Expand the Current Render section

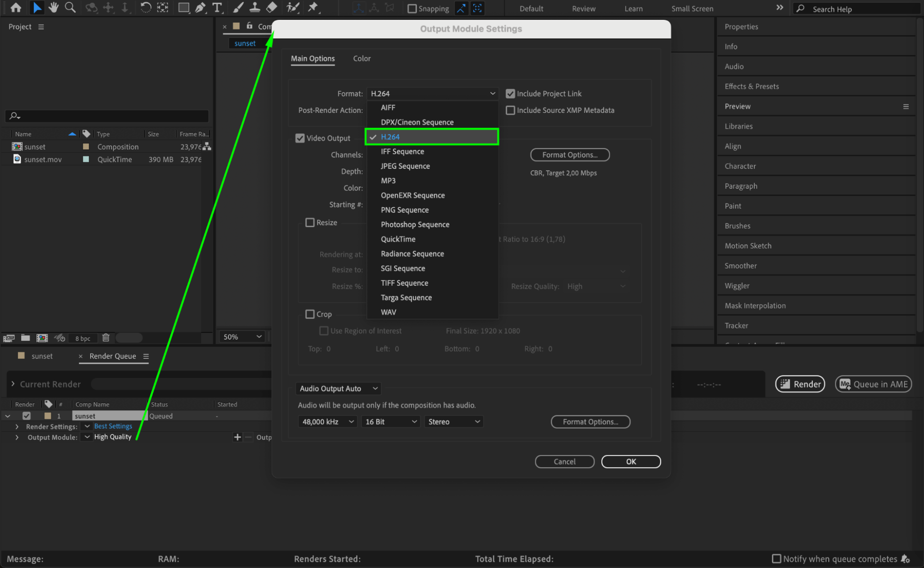click(13, 384)
